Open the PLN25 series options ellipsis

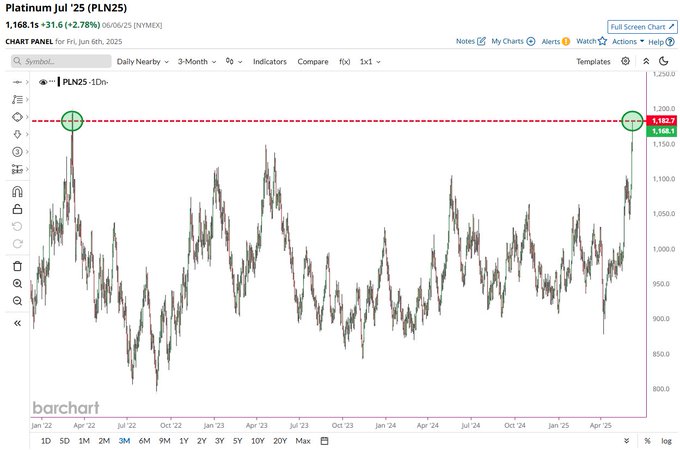click(52, 82)
